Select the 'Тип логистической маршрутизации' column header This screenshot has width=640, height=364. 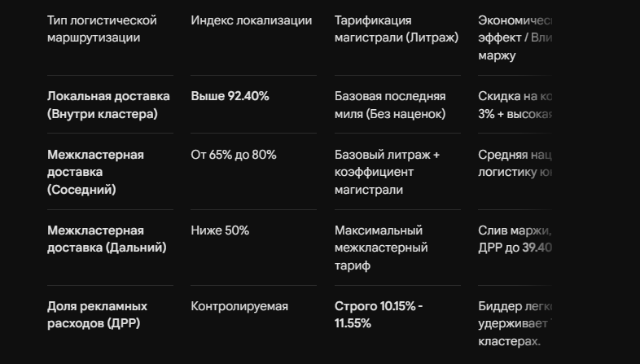102,29
